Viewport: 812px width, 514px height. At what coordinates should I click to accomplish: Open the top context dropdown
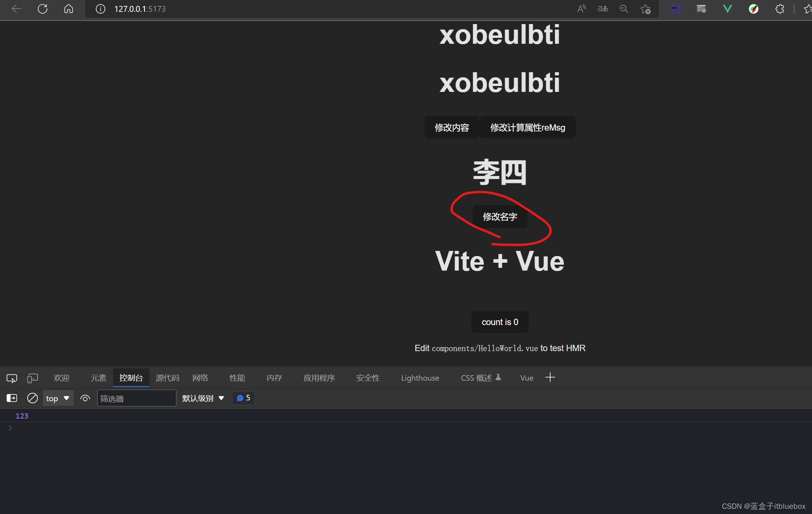point(58,398)
